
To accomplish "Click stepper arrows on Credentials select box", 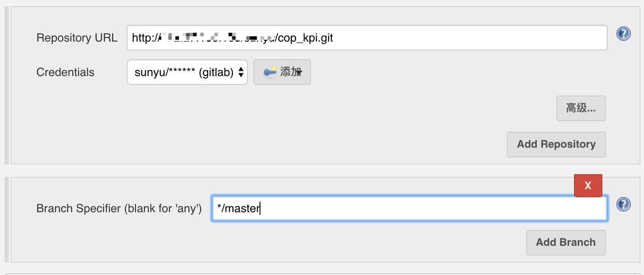I will click(241, 72).
